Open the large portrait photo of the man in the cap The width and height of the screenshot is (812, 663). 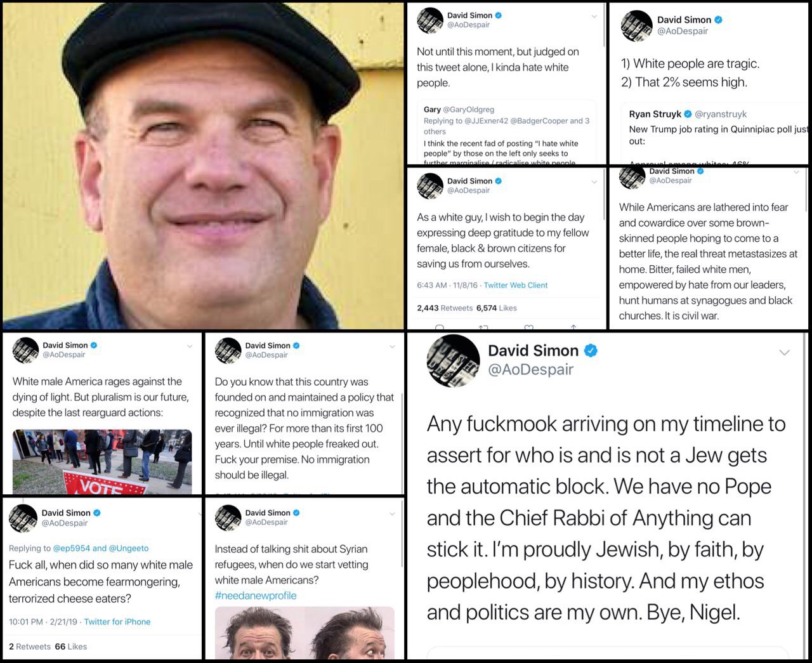click(202, 166)
